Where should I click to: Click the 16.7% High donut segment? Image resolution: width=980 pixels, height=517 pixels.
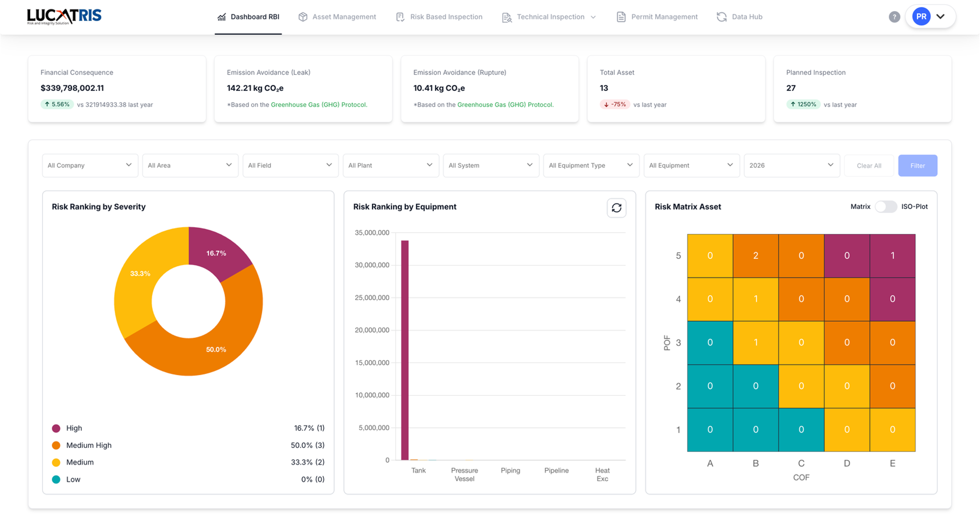pos(216,253)
